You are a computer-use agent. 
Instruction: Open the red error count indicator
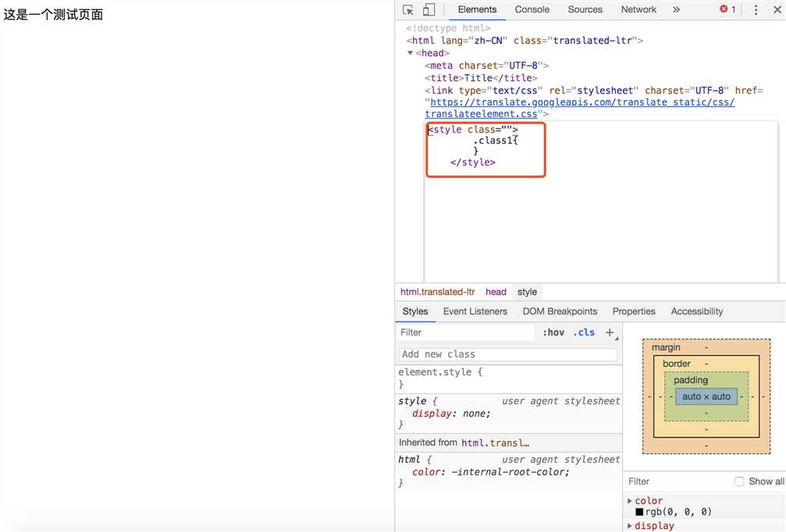tap(727, 9)
